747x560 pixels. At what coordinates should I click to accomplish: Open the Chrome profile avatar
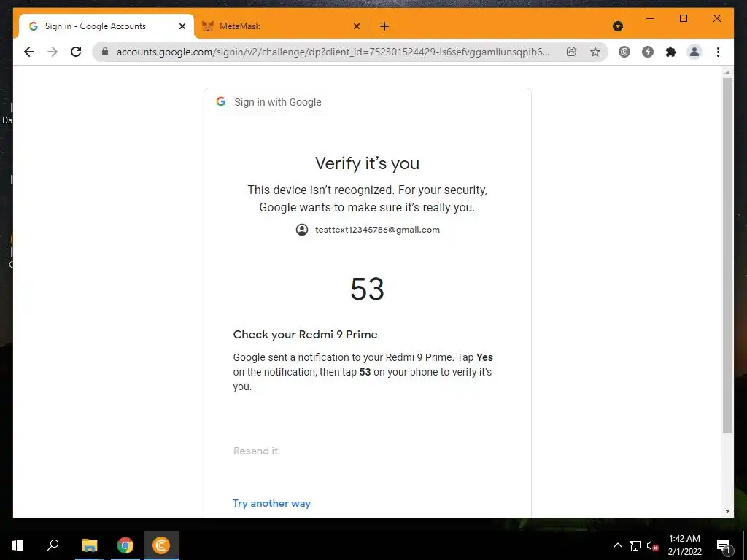click(694, 52)
